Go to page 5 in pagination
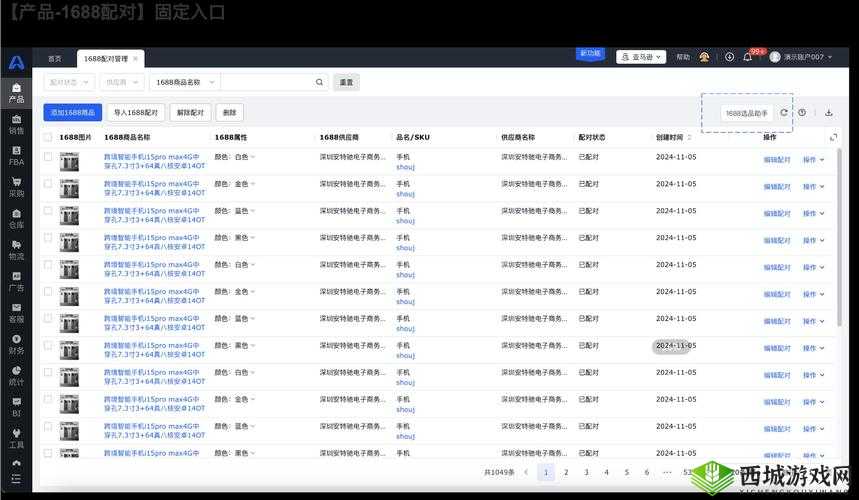This screenshot has height=500, width=859. coord(627,472)
